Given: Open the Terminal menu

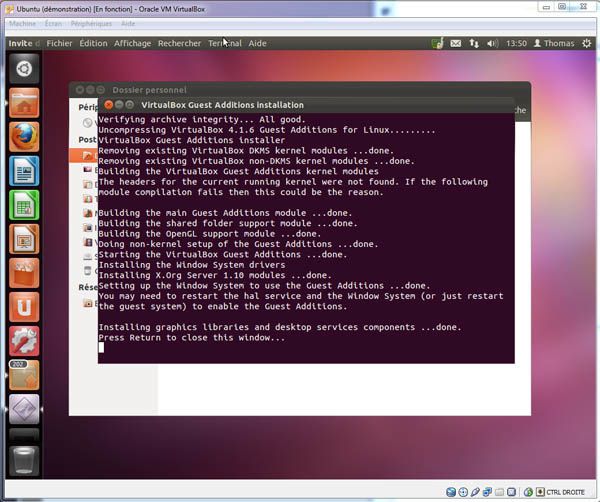Looking at the screenshot, I should [x=225, y=44].
